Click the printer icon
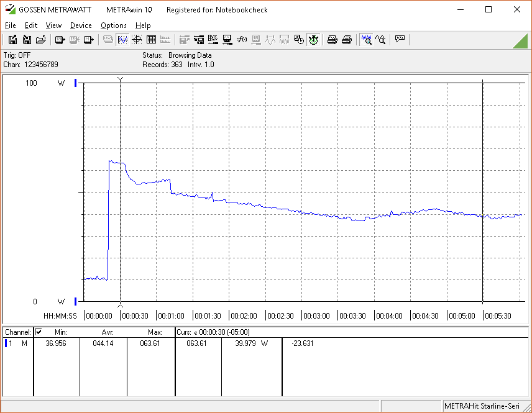This screenshot has height=413, width=532. pos(346,40)
